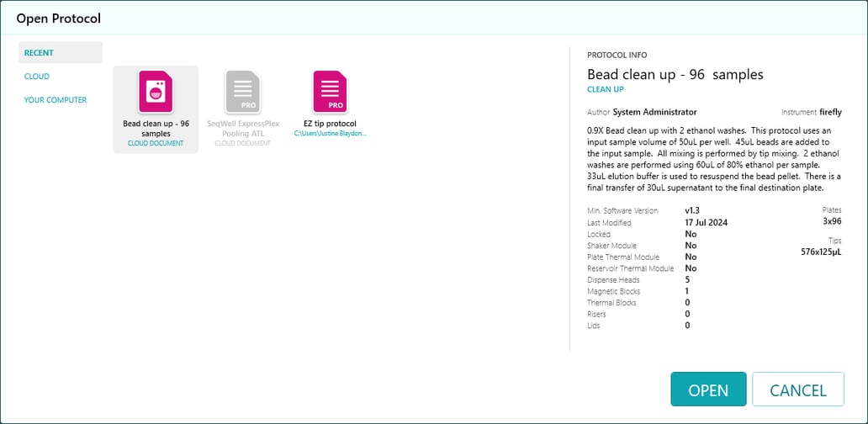
Task: Switch to the CLOUD tab
Action: click(x=36, y=77)
